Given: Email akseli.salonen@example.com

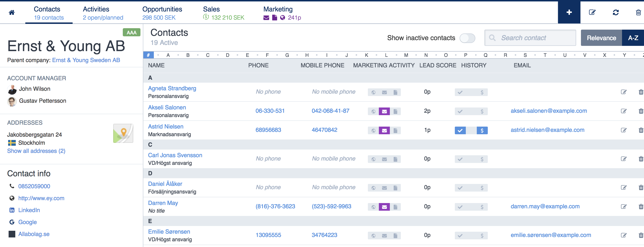Looking at the screenshot, I should tap(549, 111).
